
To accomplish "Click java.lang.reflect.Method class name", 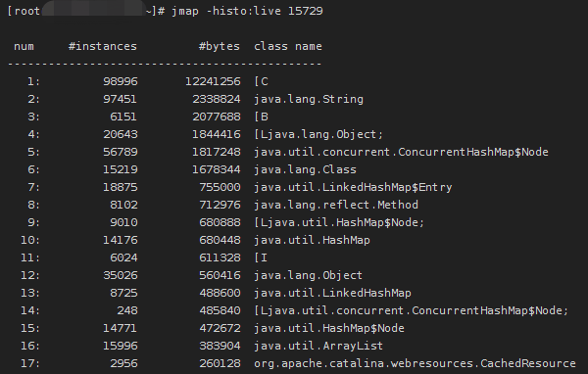I will [335, 205].
